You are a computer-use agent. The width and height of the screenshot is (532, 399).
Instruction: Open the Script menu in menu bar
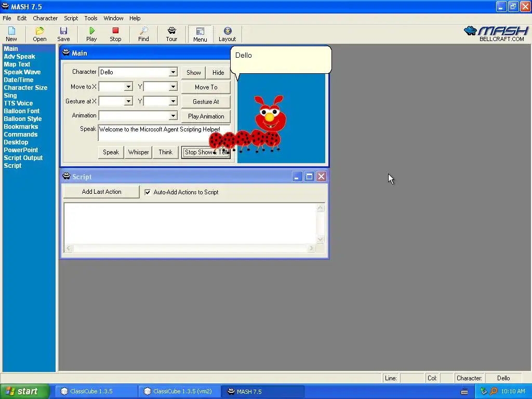point(71,18)
